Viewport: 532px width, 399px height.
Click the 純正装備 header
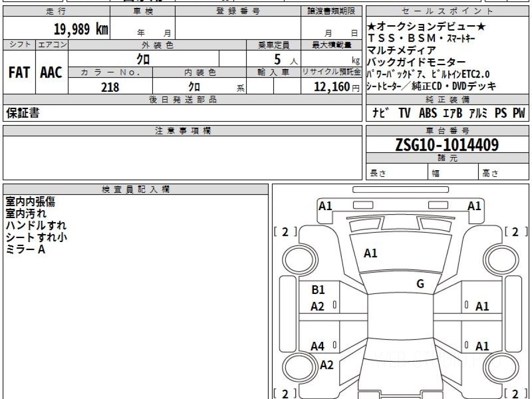(448, 99)
